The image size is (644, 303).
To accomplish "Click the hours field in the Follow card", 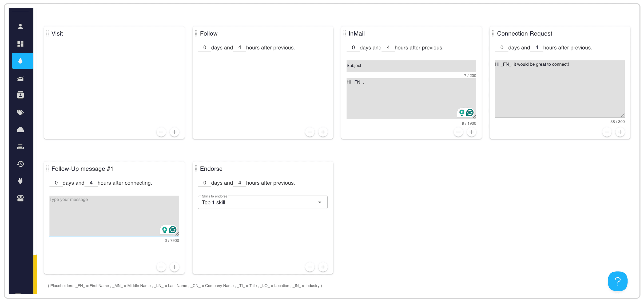I will [x=240, y=48].
